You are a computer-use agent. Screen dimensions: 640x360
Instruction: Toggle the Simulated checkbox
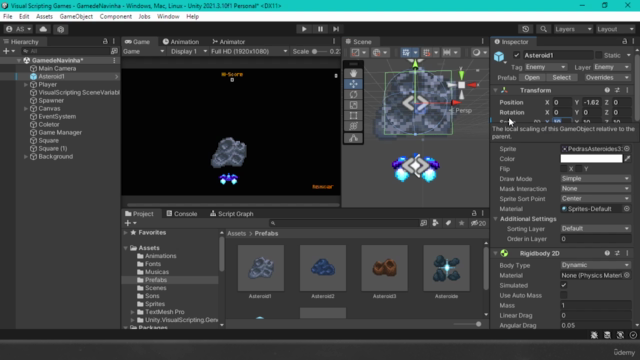pyautogui.click(x=564, y=285)
